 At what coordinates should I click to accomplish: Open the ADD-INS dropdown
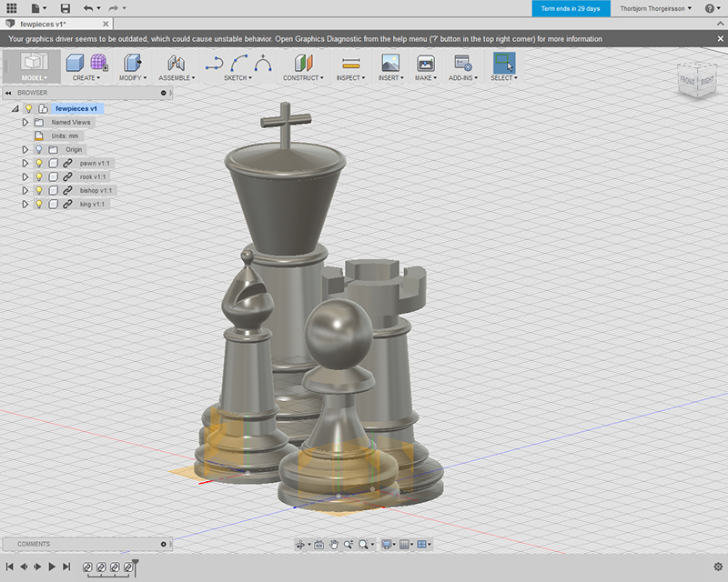[463, 78]
